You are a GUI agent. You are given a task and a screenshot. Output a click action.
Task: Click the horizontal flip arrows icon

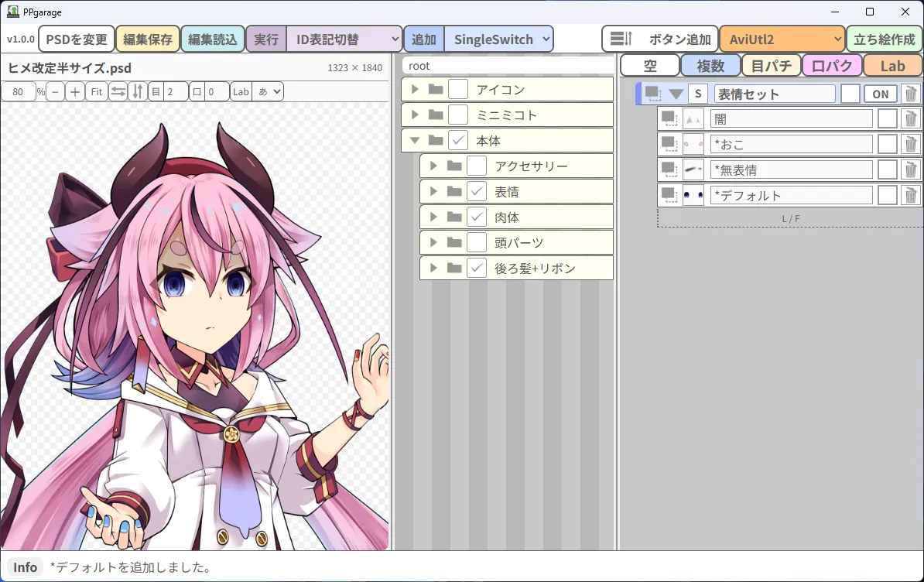(118, 91)
